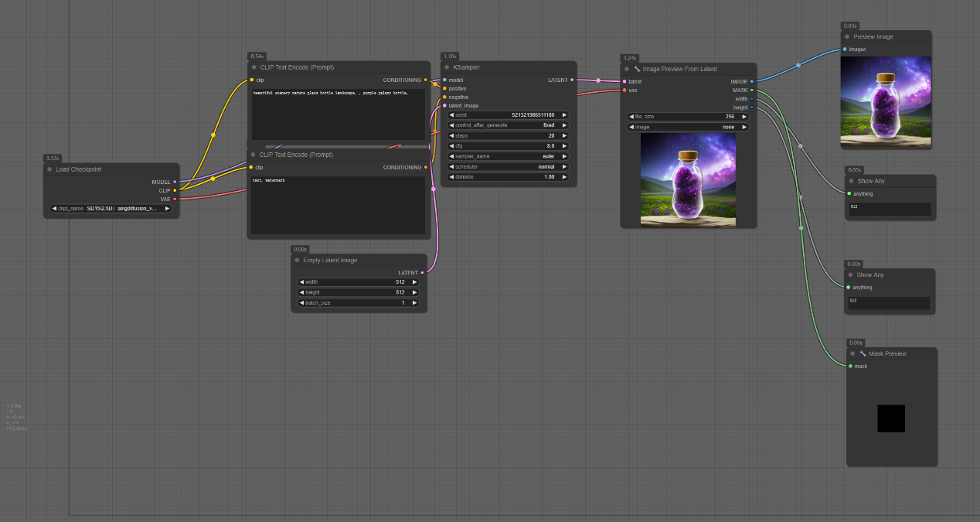This screenshot has width=980, height=522.
Task: Click the negative prompt text box with watermark
Action: [337, 205]
